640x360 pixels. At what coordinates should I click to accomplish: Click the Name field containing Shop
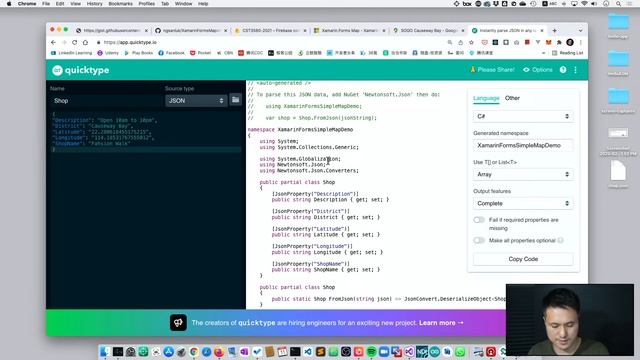click(x=106, y=101)
